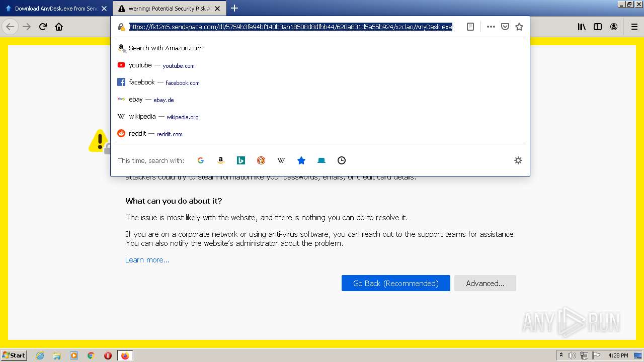Image resolution: width=644 pixels, height=362 pixels.
Task: Open the volume speaker tray icon
Action: [572, 355]
